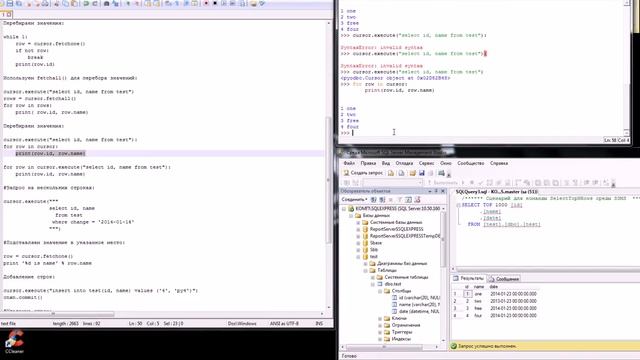The width and height of the screenshot is (640, 360).
Task: Open the Правка menu in SSMS
Action: tap(368, 163)
